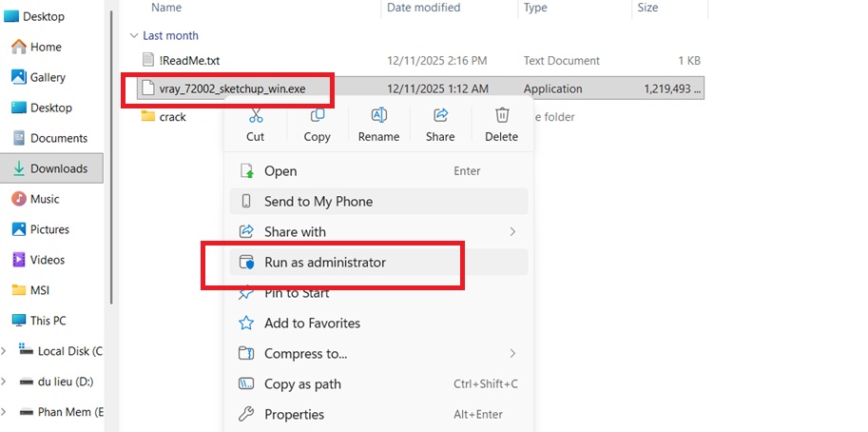Sort files by Name column header
The image size is (868, 432).
(166, 8)
